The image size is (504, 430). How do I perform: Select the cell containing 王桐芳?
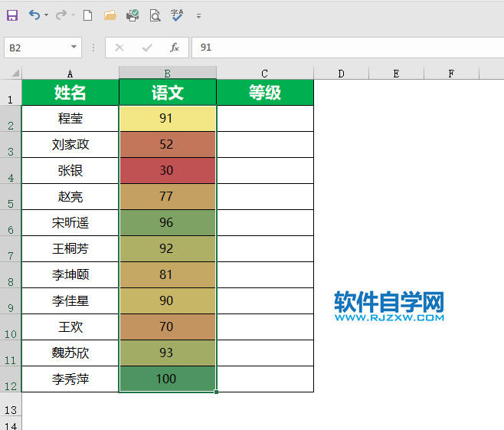[x=70, y=248]
